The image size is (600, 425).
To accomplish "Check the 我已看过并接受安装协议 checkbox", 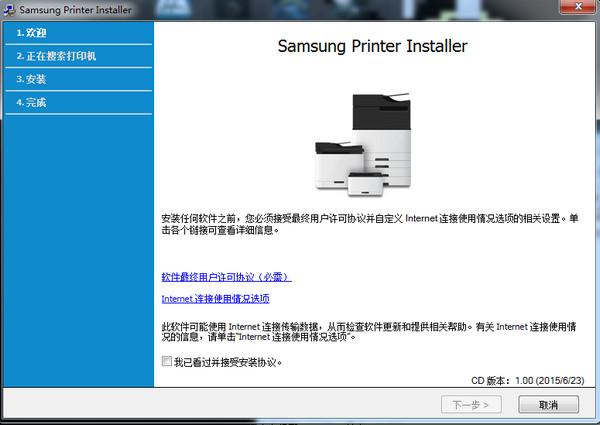I will point(166,361).
